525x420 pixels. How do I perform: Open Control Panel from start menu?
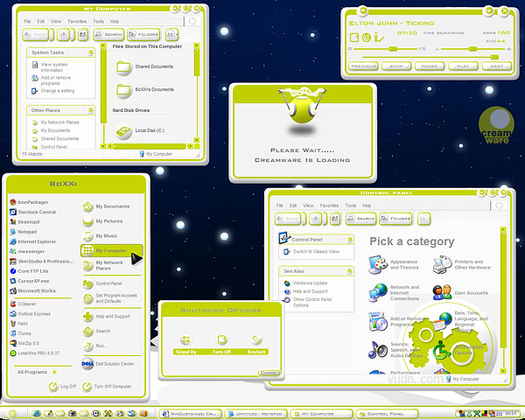tap(102, 283)
